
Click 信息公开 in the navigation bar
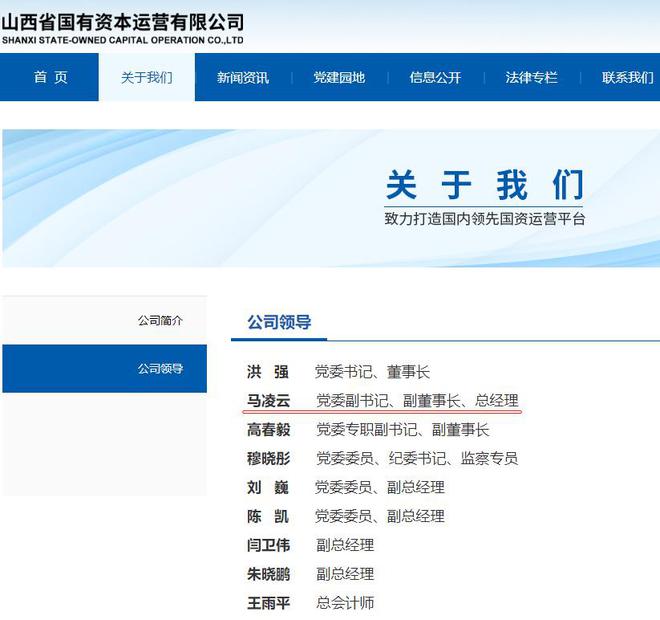(x=435, y=77)
